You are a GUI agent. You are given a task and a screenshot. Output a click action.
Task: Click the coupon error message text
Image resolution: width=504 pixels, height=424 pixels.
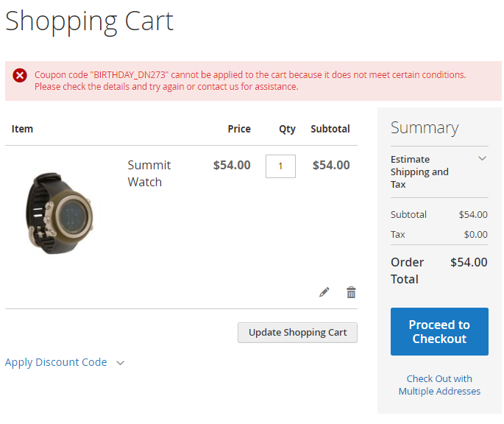pyautogui.click(x=250, y=80)
